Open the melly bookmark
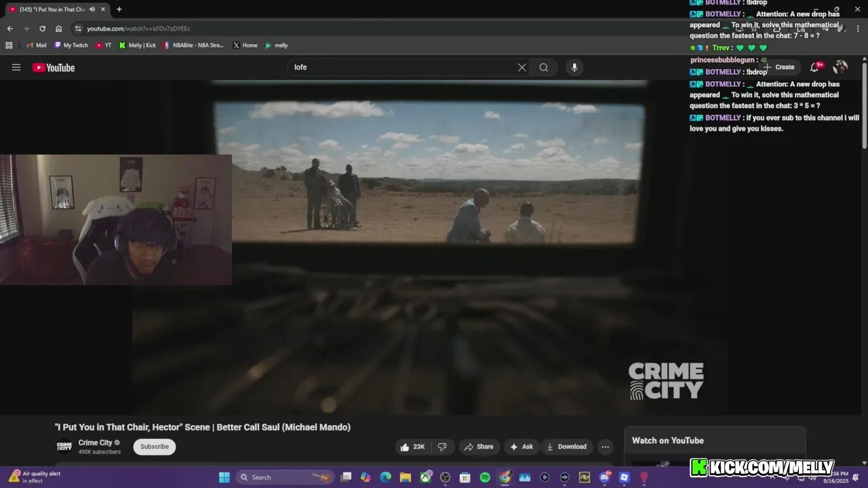The width and height of the screenshot is (868, 488). [x=277, y=45]
